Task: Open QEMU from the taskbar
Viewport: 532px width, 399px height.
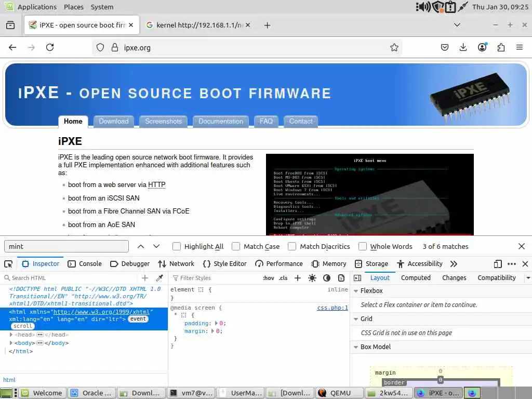Action: 339,393
